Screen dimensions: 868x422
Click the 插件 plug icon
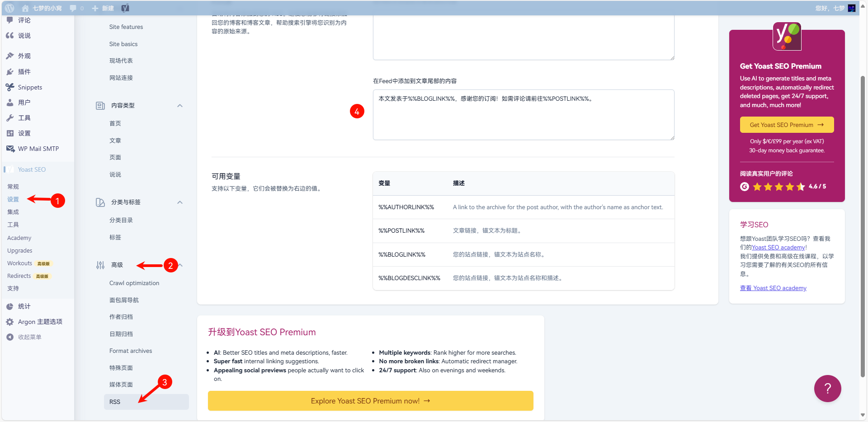tap(10, 72)
